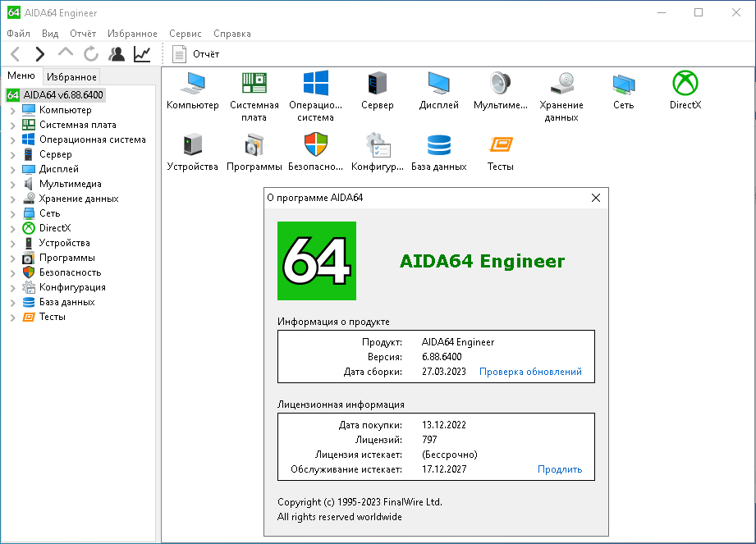Expand the Тесты tree node
Image resolution: width=756 pixels, height=544 pixels.
point(13,318)
